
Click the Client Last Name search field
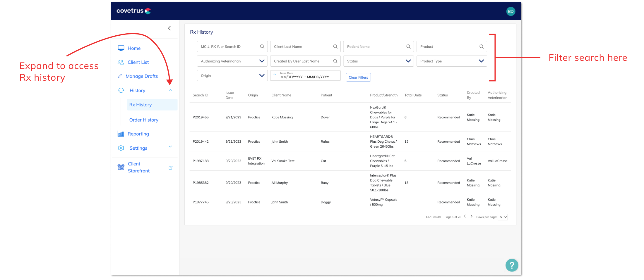(302, 46)
